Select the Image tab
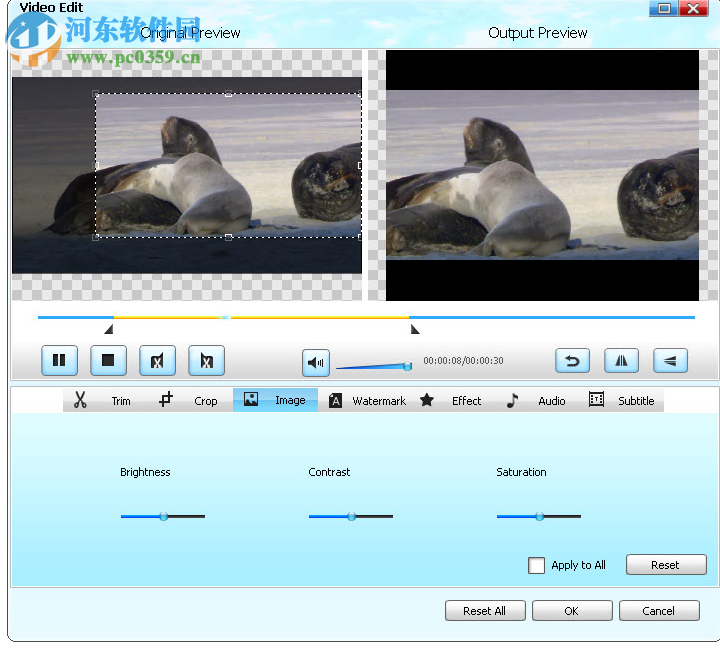 click(276, 400)
